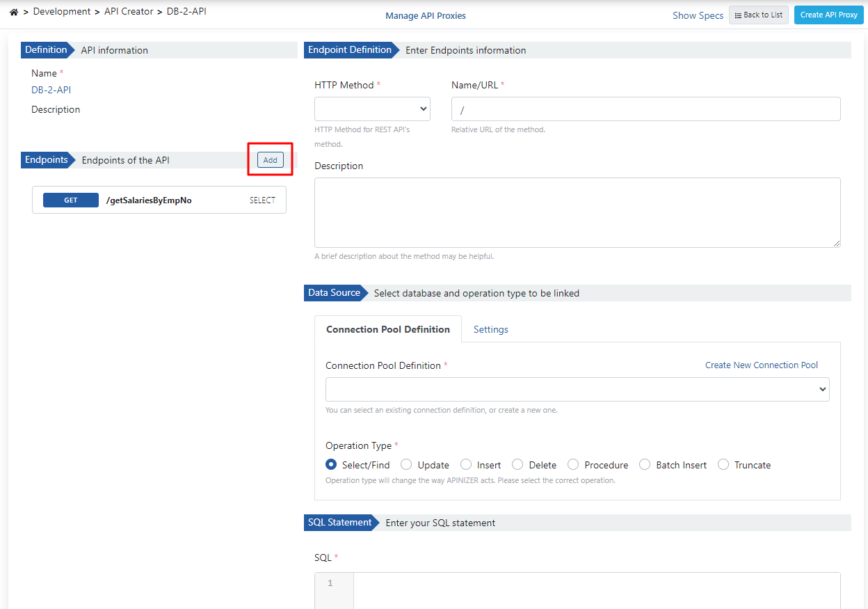
Task: Click the Back to List button
Action: [759, 15]
